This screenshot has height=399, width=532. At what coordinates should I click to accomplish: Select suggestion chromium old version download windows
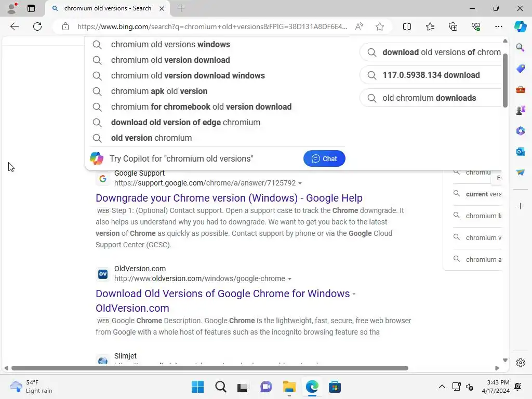tap(217, 76)
